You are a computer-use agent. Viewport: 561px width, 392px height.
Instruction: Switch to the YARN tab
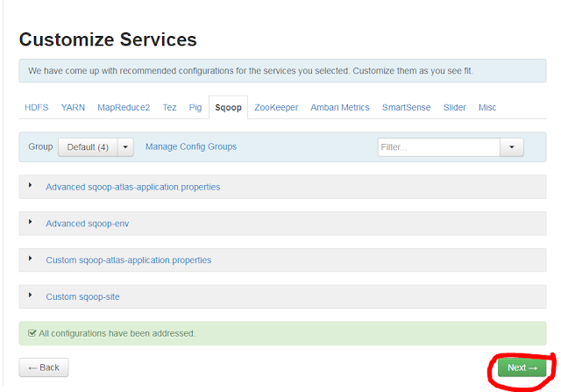(73, 107)
